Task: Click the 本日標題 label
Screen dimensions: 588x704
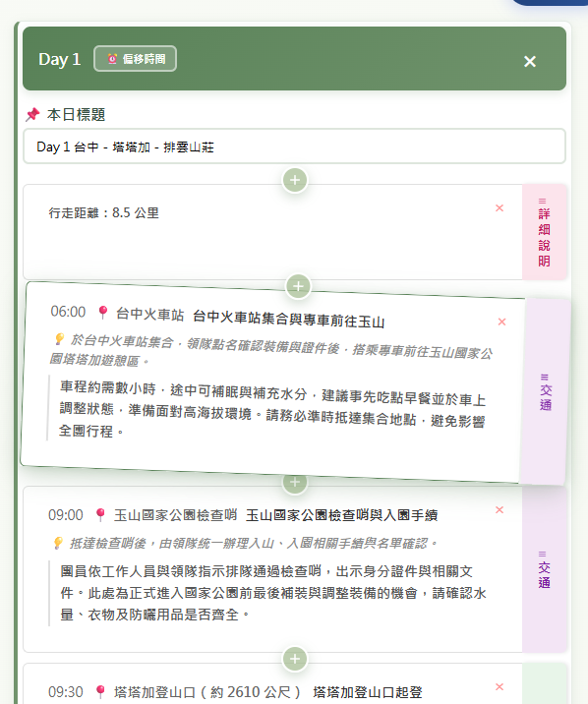Action: (77, 114)
